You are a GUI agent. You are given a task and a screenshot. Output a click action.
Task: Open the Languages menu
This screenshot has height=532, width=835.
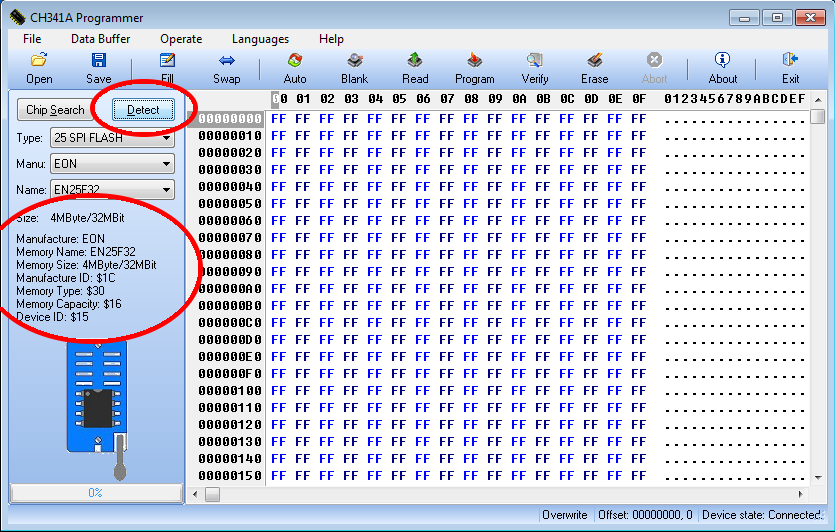[x=260, y=39]
